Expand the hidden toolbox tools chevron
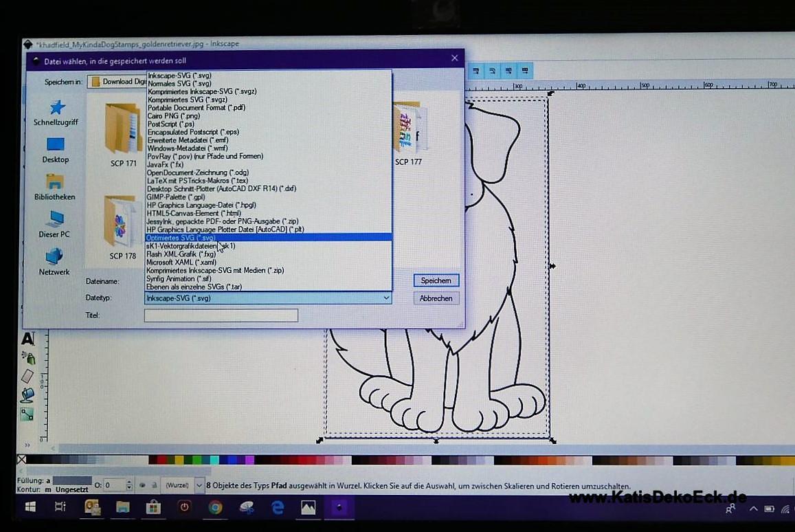This screenshot has width=795, height=532. [x=27, y=445]
